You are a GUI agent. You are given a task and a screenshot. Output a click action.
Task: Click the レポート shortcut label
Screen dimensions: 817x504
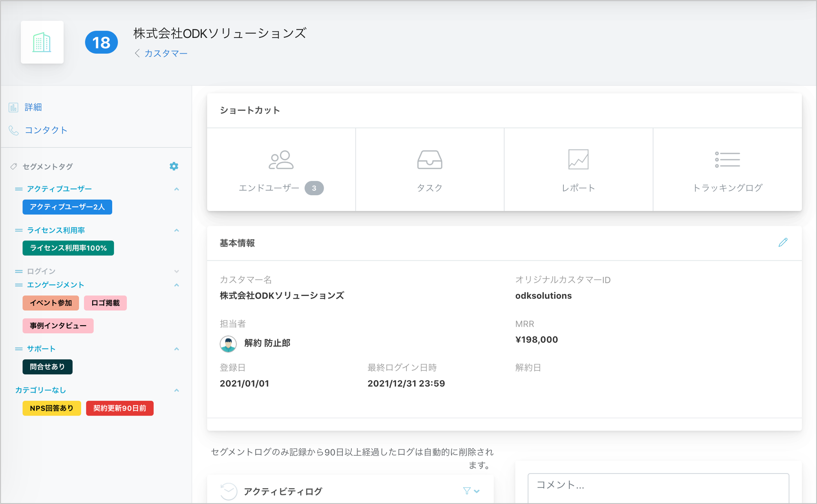coord(578,188)
